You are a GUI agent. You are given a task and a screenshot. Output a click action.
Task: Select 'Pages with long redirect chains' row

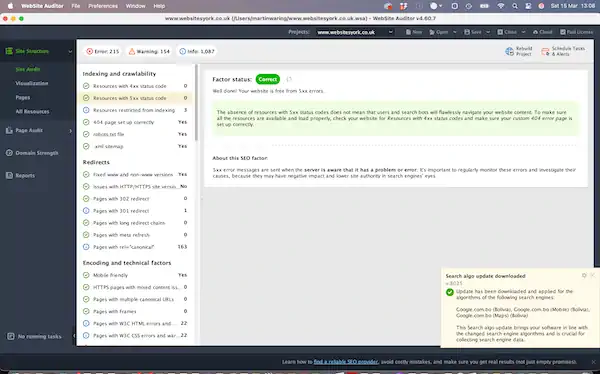click(x=135, y=223)
